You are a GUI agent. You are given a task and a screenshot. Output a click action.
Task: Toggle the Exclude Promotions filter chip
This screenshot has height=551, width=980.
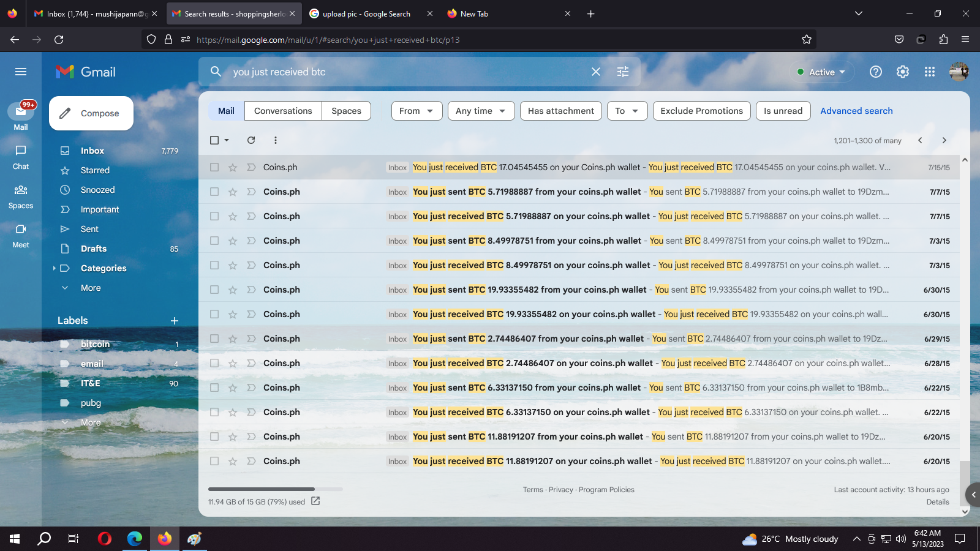pyautogui.click(x=702, y=111)
